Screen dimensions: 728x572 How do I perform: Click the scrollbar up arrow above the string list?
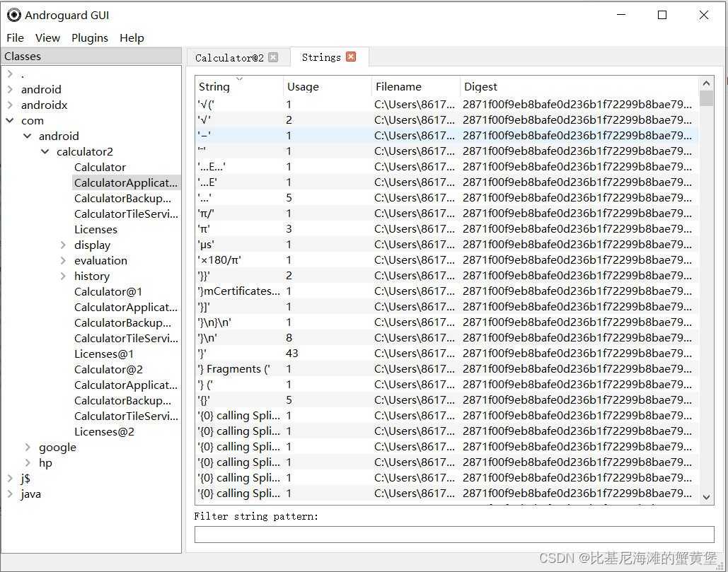[x=706, y=82]
